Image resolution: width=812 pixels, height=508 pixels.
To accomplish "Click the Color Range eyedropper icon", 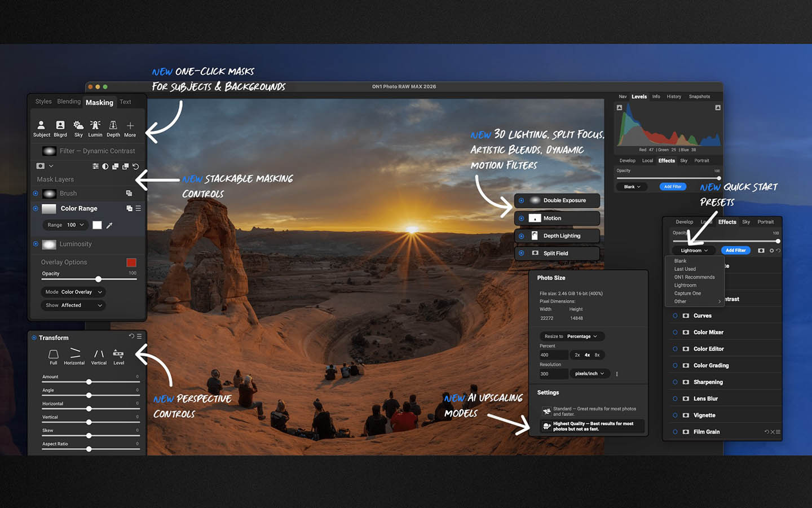I will [x=109, y=225].
